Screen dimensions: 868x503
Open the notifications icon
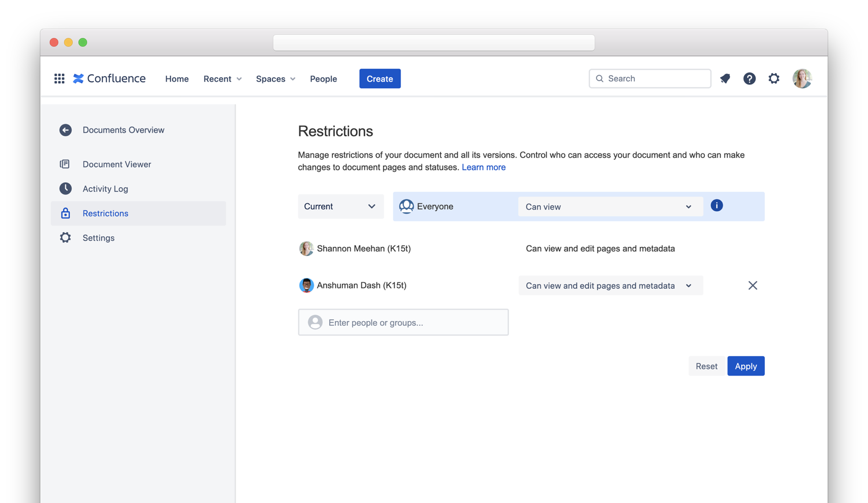pos(725,79)
